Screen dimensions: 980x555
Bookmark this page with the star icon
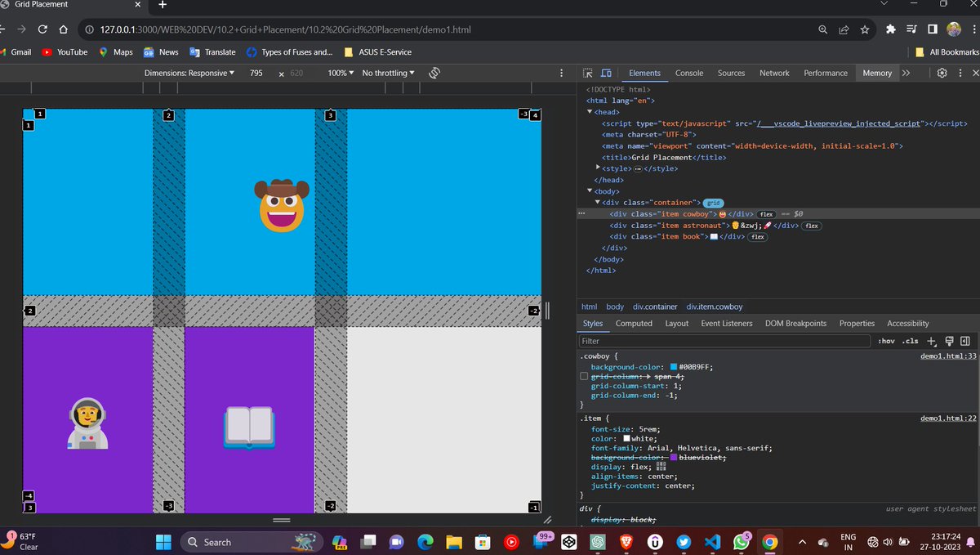coord(865,29)
